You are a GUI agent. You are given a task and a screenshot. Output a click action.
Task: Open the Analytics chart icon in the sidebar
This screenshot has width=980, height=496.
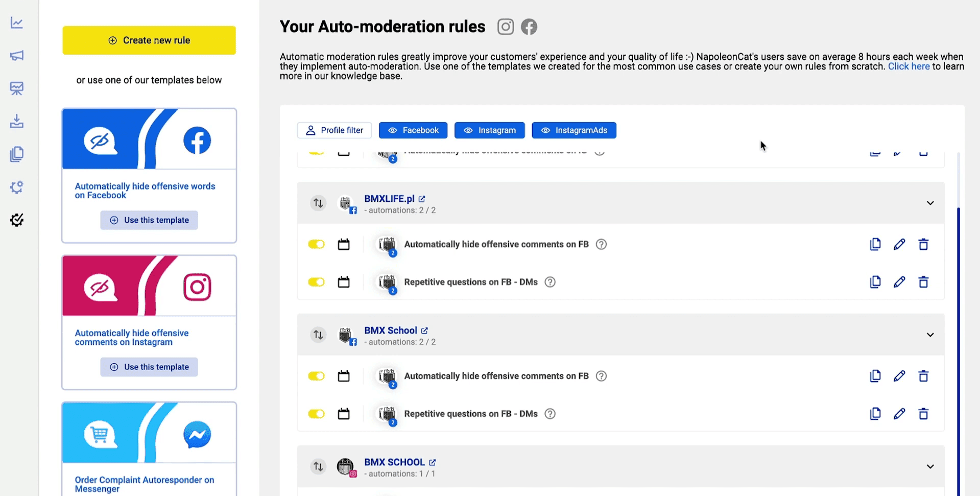click(17, 22)
